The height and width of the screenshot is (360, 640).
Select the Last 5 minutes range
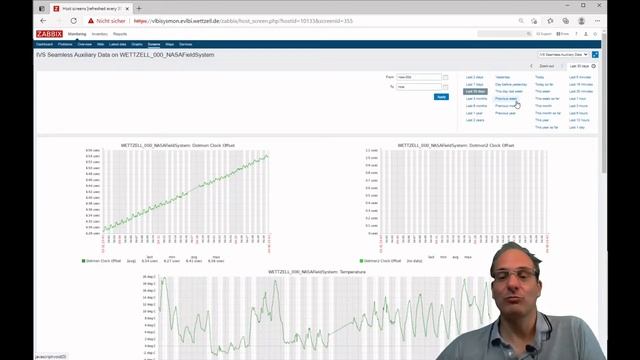point(580,77)
